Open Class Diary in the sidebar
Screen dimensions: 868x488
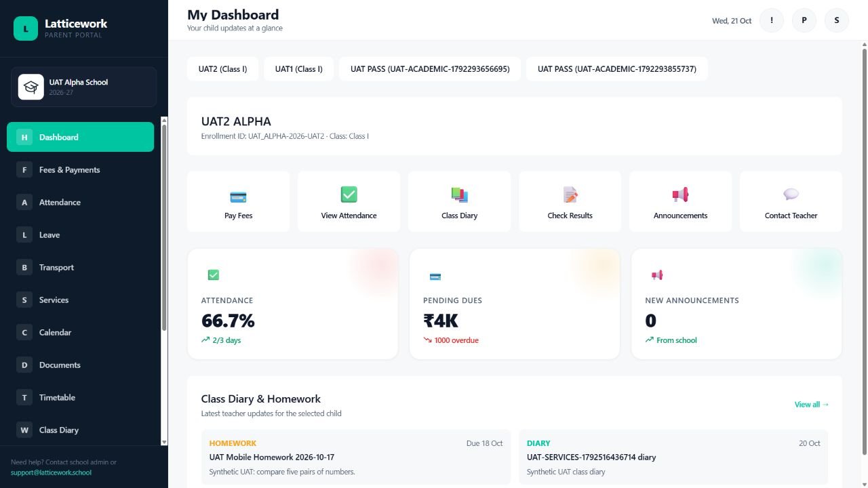(x=81, y=430)
